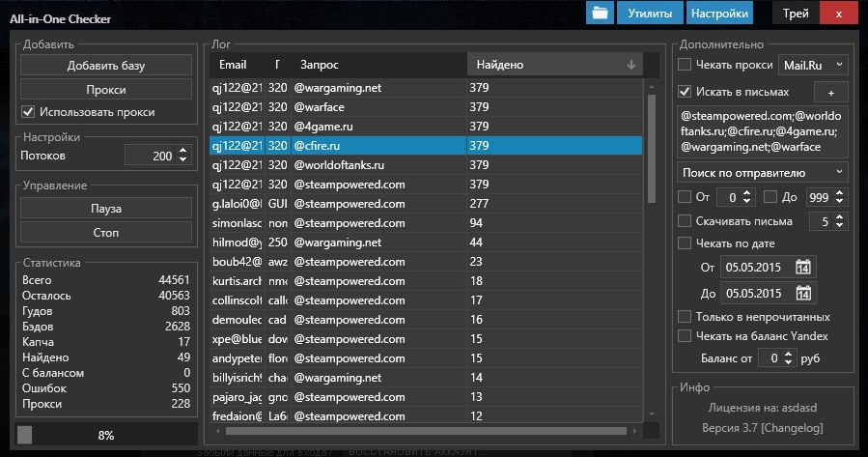Open the Changelog link

point(793,428)
